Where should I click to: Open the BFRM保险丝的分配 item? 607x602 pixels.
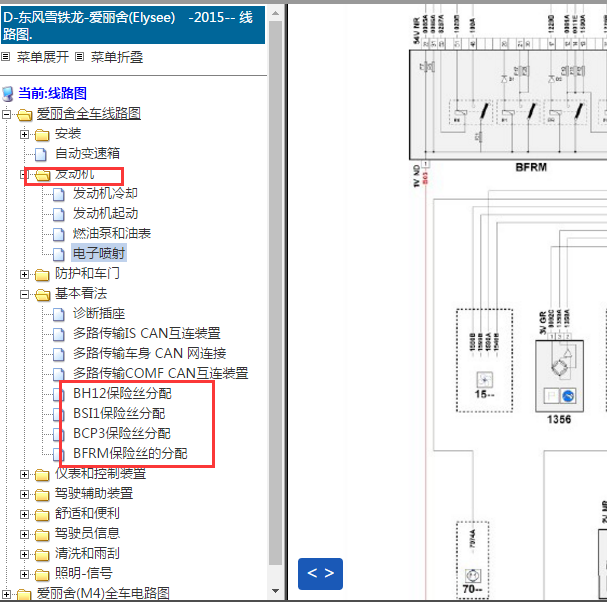tap(130, 453)
